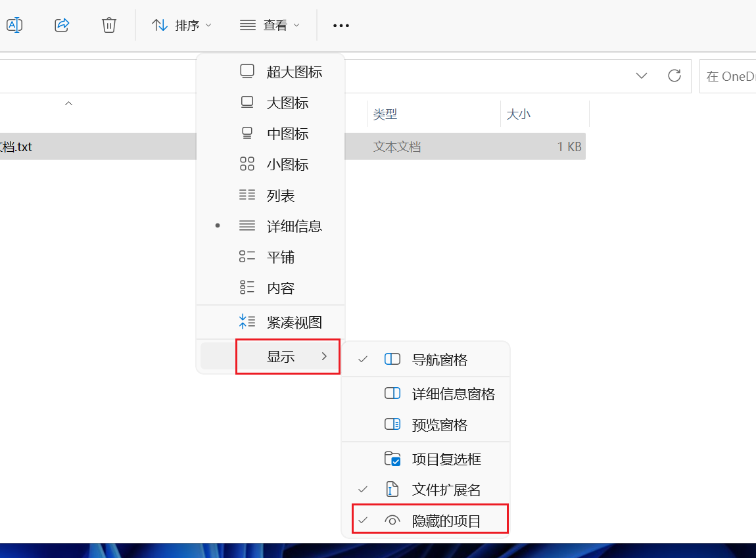The width and height of the screenshot is (756, 558).
Task: Select 大图标 large icons view
Action: (287, 103)
